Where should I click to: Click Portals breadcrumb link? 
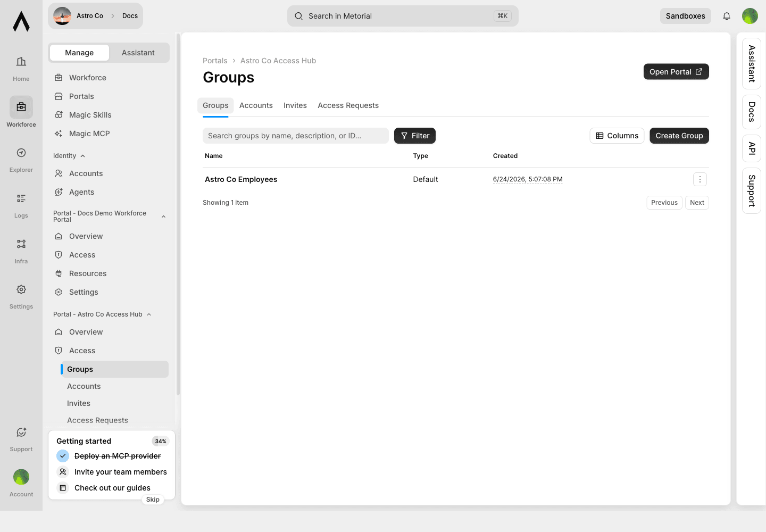pos(215,61)
